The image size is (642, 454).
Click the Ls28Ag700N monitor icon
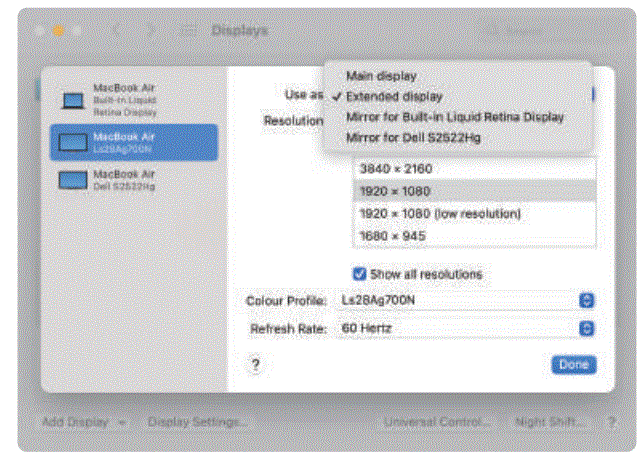click(73, 143)
